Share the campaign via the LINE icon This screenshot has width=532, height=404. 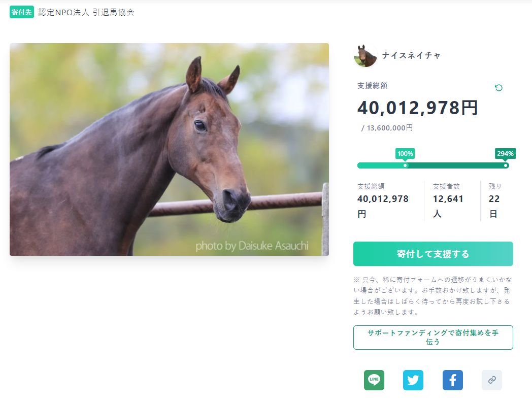point(374,380)
